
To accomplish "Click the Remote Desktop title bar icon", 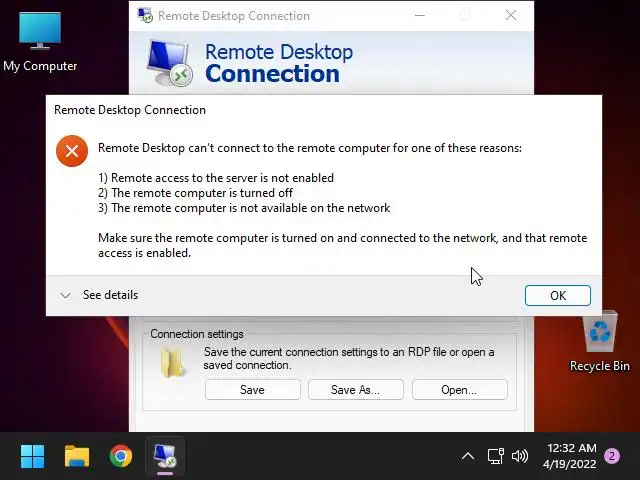I will click(x=145, y=16).
